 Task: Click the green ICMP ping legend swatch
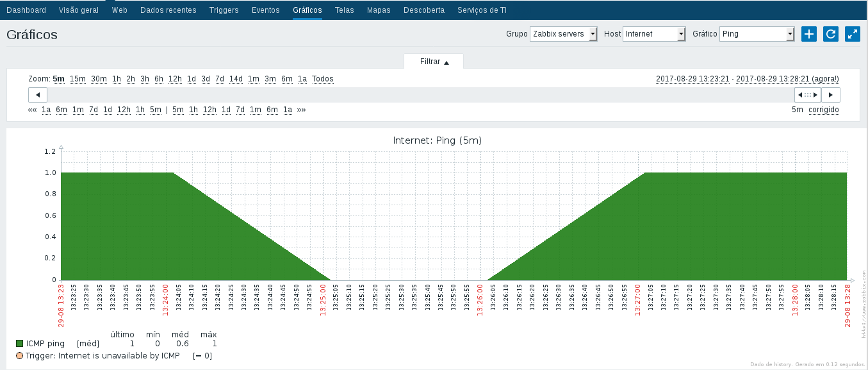(19, 344)
